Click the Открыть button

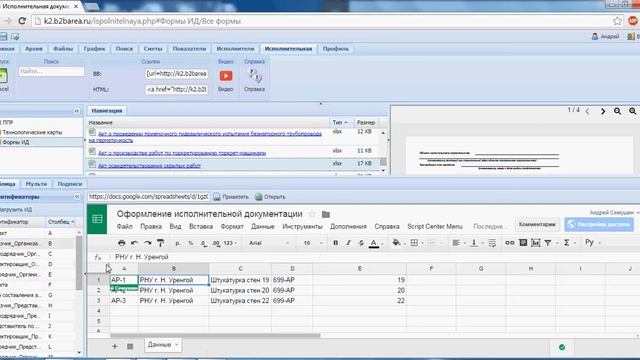coord(270,197)
